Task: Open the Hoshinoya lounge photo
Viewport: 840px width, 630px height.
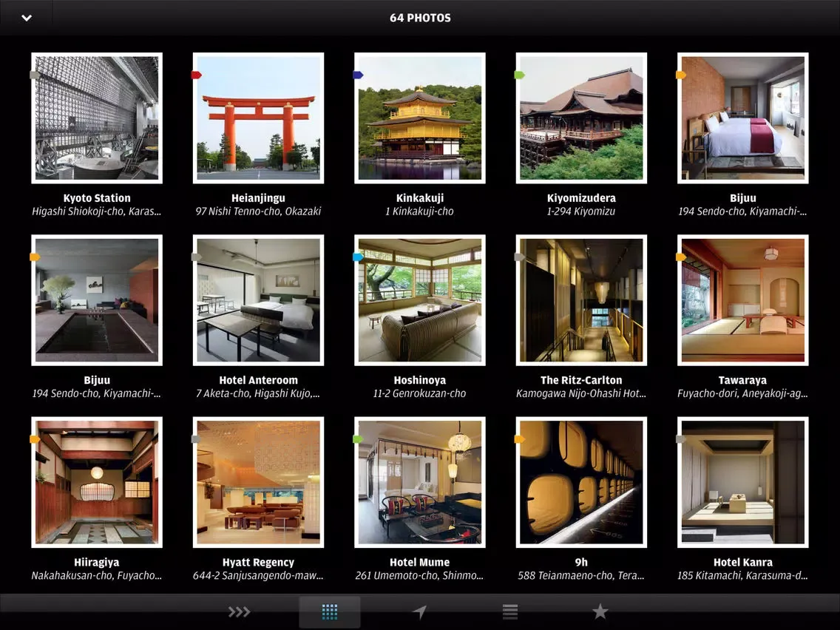Action: (420, 300)
